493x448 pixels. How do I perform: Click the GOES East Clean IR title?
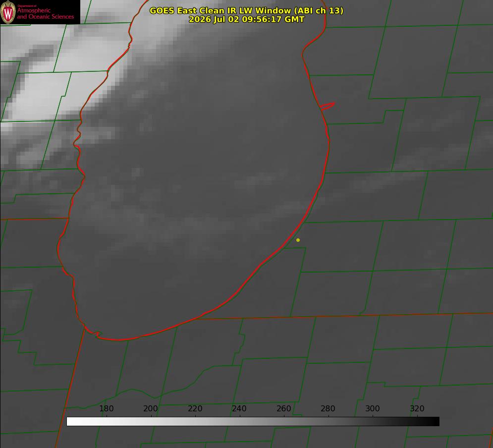point(247,10)
